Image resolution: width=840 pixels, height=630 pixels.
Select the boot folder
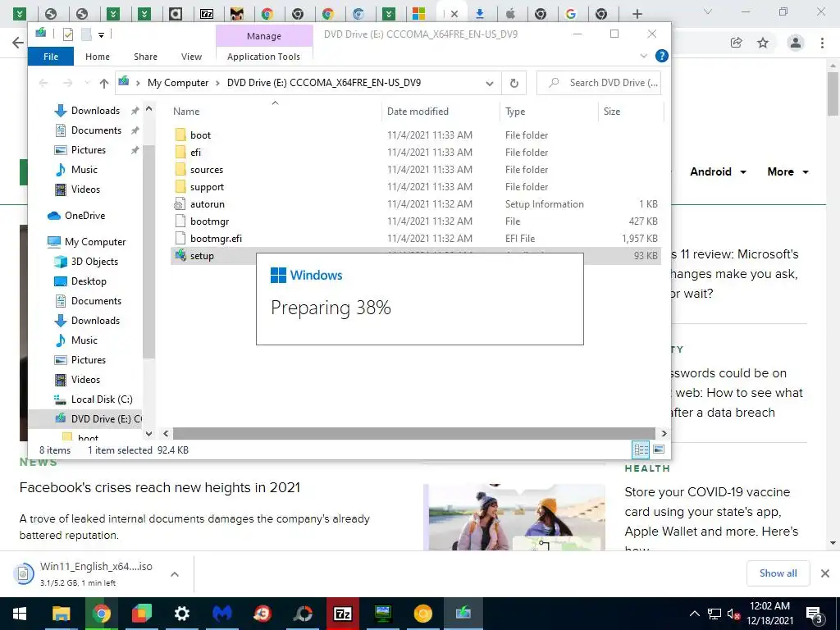point(200,135)
